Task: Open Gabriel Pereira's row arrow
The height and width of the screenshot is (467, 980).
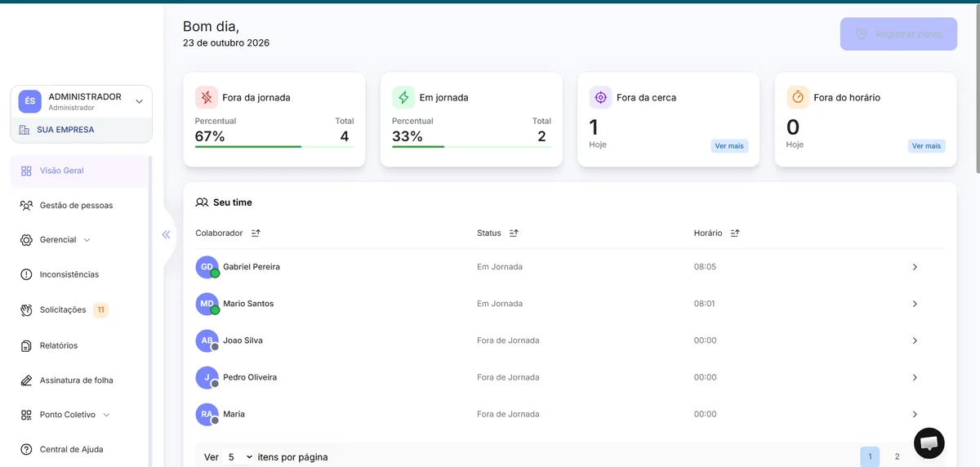Action: pos(915,267)
